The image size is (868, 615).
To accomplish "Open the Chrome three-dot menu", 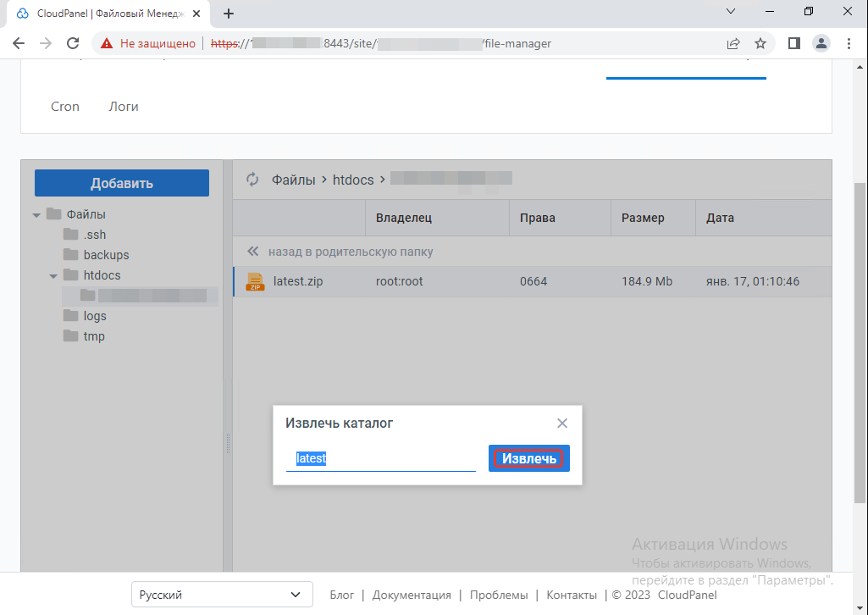I will click(849, 43).
